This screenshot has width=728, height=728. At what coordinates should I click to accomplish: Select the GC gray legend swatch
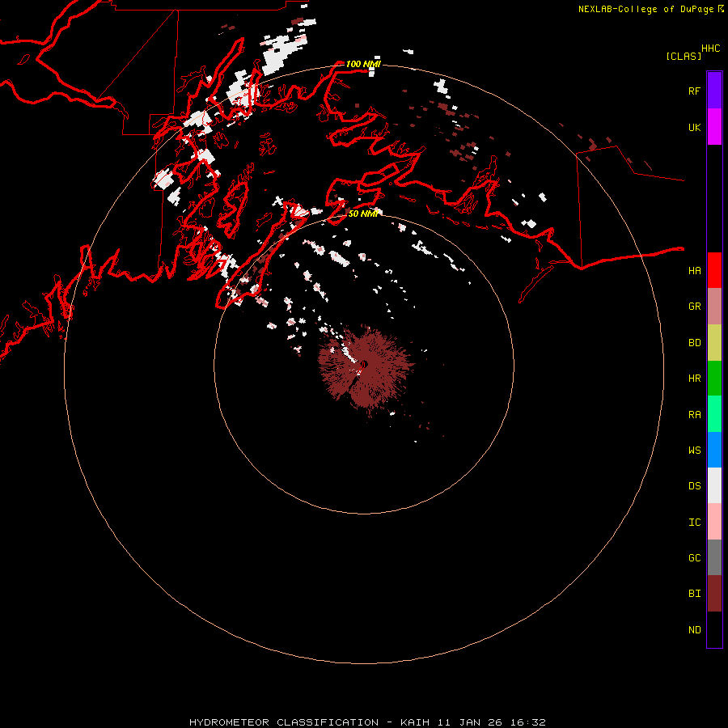[x=714, y=557]
